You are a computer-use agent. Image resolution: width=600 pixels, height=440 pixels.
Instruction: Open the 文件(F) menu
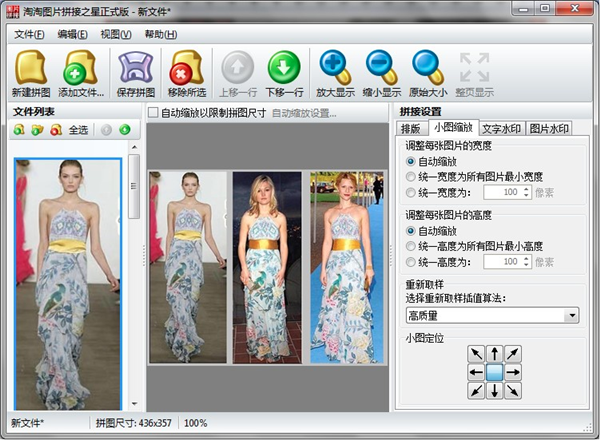point(30,34)
